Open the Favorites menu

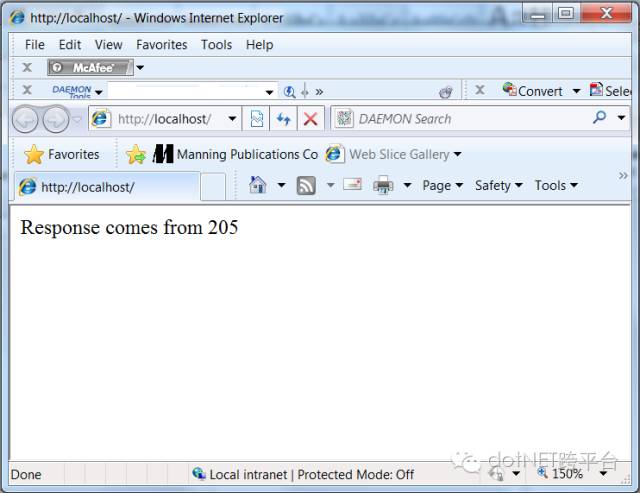pos(162,44)
